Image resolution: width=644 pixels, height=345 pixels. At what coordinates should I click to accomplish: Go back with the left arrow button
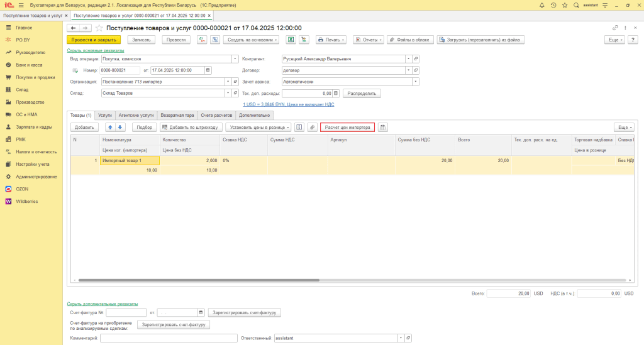(x=73, y=28)
